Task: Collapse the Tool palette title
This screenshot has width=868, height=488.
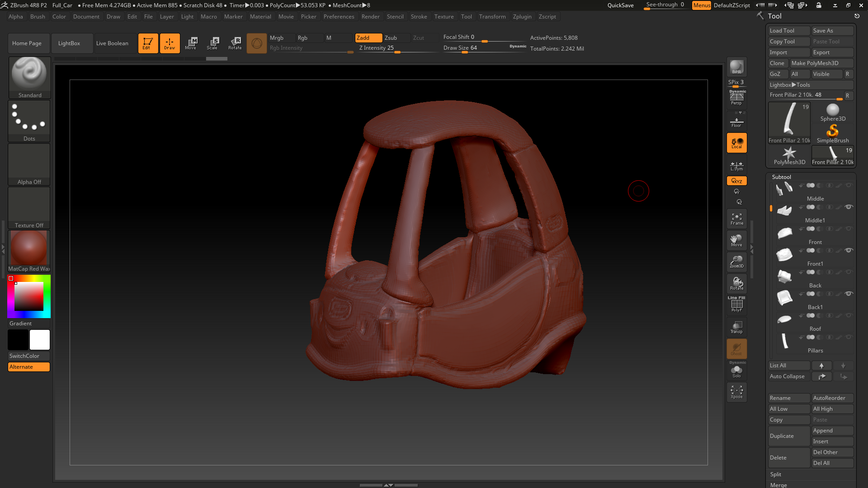Action: (774, 16)
